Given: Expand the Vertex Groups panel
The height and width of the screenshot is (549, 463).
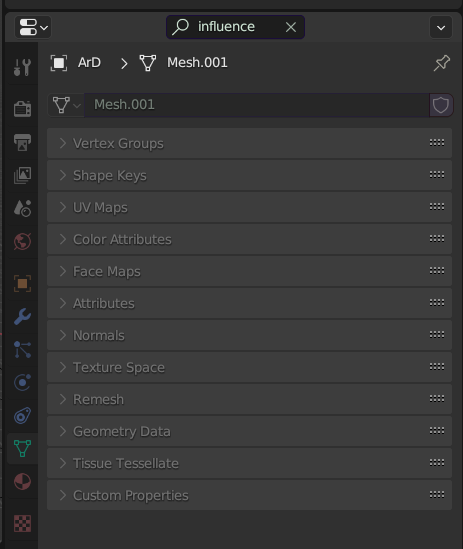Looking at the screenshot, I should (x=249, y=143).
